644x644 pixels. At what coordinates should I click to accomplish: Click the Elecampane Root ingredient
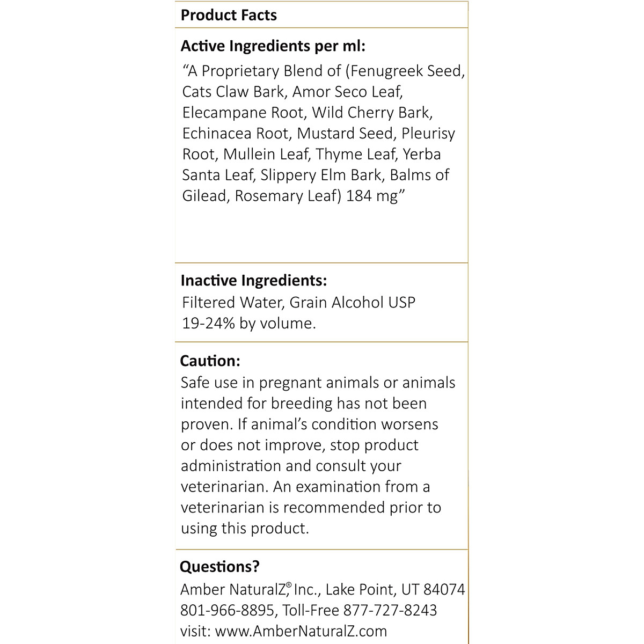(243, 113)
